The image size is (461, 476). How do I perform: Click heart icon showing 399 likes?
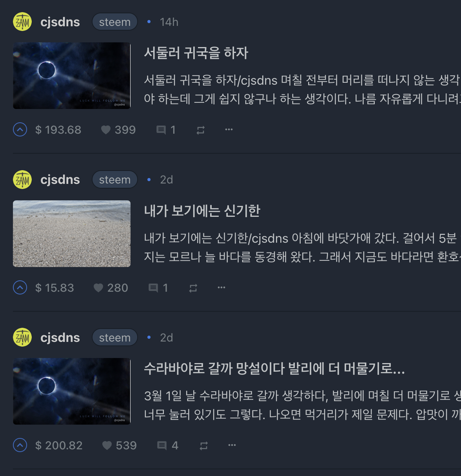point(106,130)
